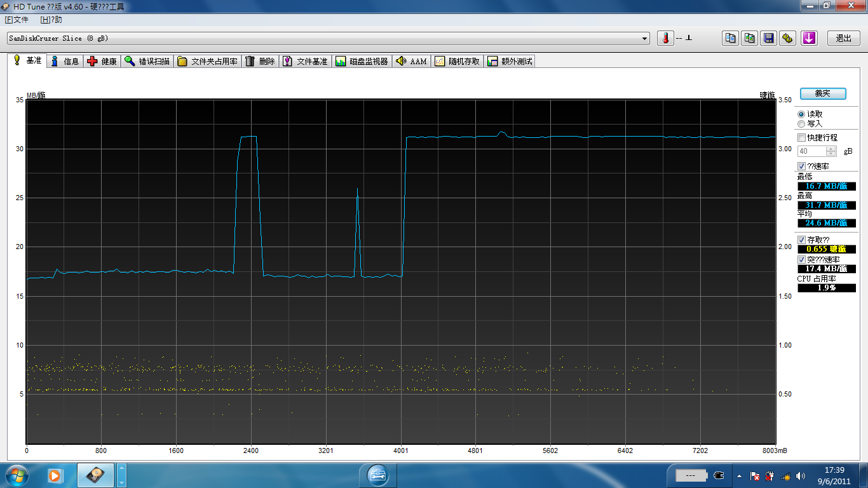Click the centered Lenovo toolbox taskbar icon
868x488 pixels.
pos(377,475)
